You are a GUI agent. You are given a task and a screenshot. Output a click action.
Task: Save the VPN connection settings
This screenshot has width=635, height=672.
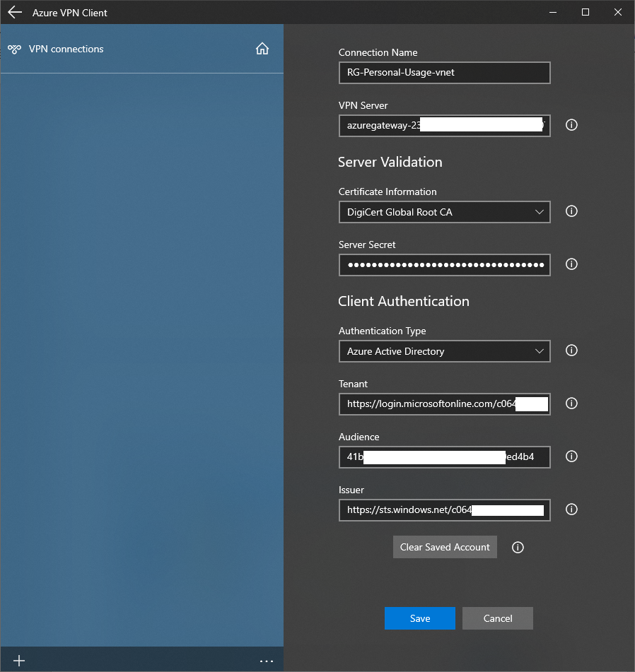click(x=420, y=618)
